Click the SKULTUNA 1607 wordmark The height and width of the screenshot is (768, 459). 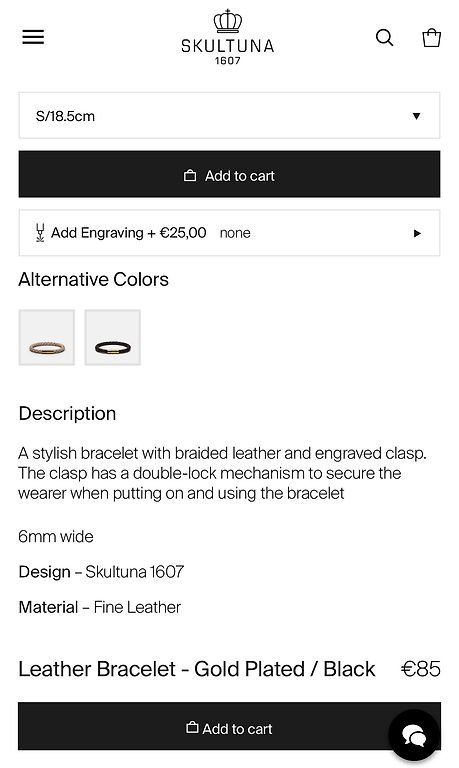pos(228,51)
